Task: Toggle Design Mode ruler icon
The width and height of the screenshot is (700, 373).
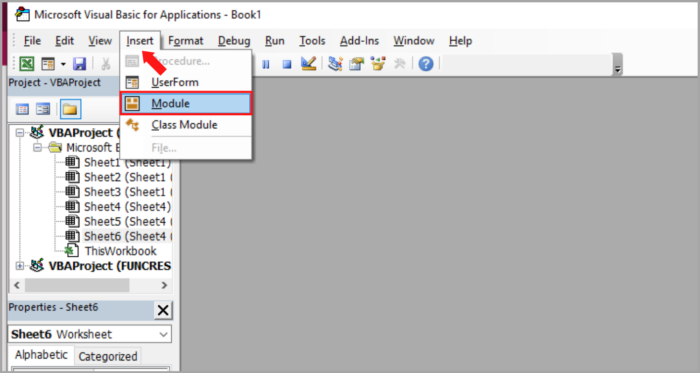Action: [308, 64]
